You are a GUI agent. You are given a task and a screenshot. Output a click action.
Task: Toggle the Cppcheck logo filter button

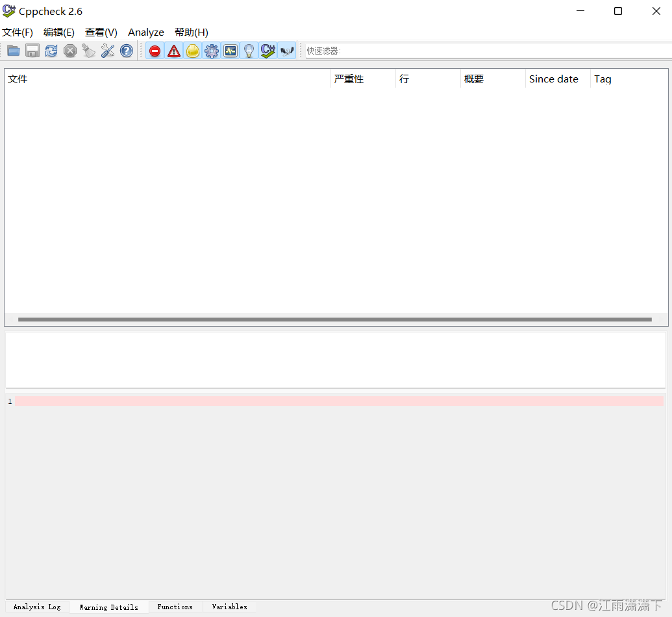(x=268, y=51)
